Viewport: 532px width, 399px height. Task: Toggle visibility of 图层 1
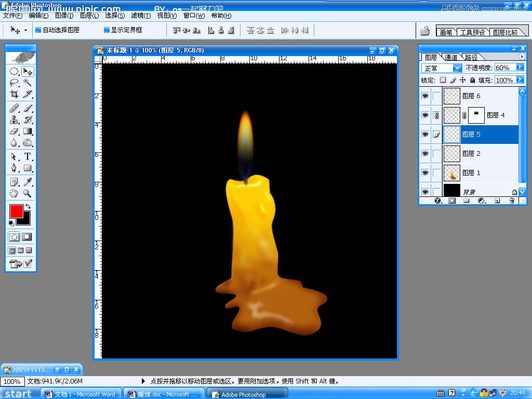pos(425,172)
